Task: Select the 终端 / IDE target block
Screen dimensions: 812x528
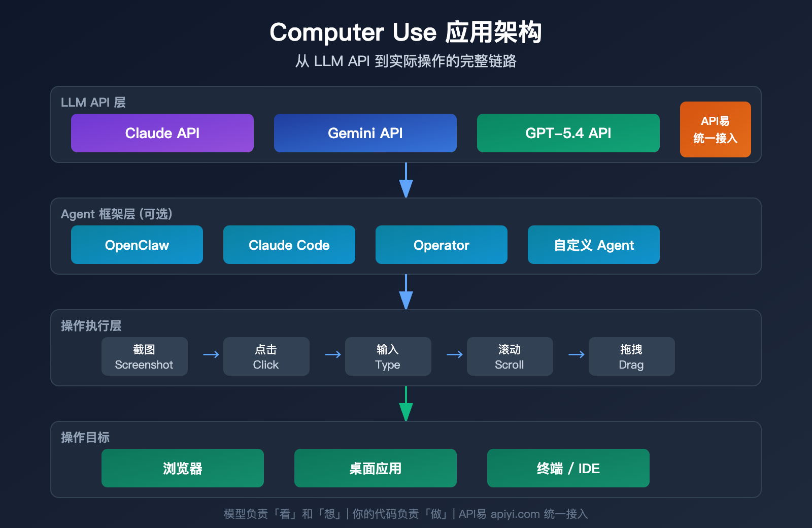Action: 568,468
